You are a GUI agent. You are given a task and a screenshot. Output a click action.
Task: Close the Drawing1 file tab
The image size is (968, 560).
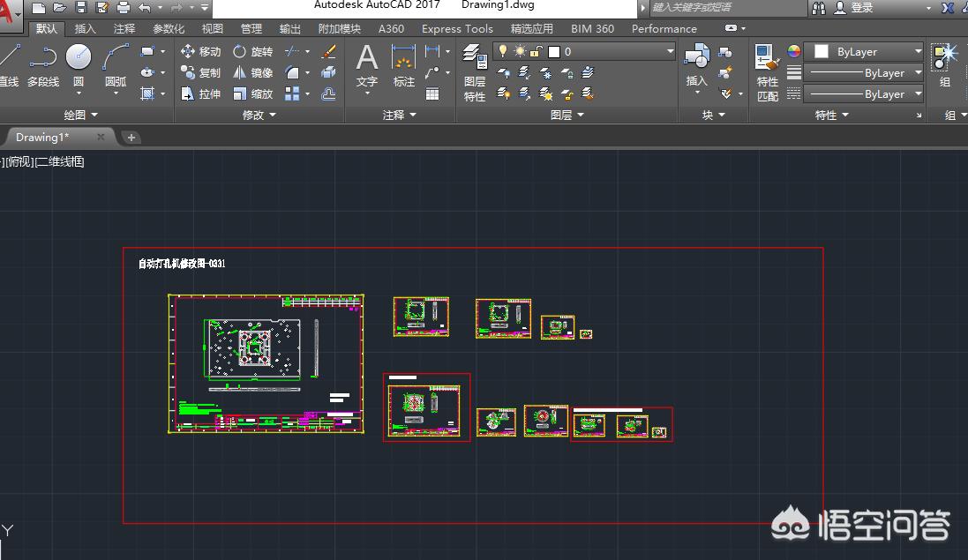click(101, 137)
